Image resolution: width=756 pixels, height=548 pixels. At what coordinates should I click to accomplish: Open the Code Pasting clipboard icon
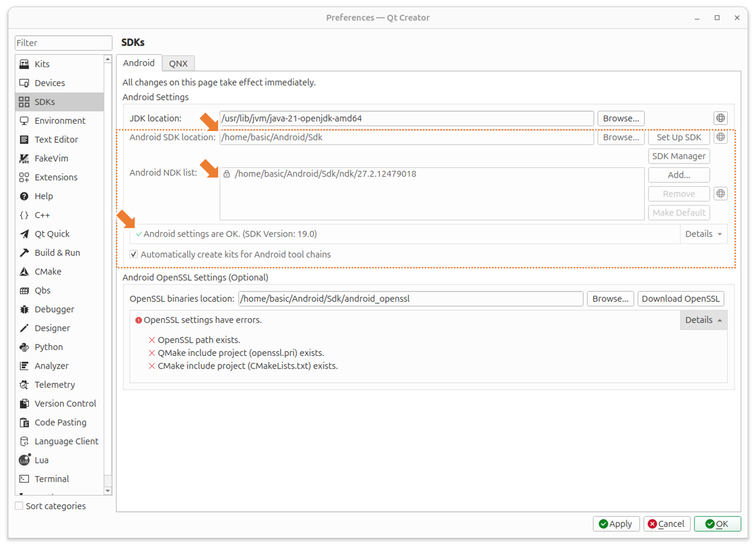[24, 423]
